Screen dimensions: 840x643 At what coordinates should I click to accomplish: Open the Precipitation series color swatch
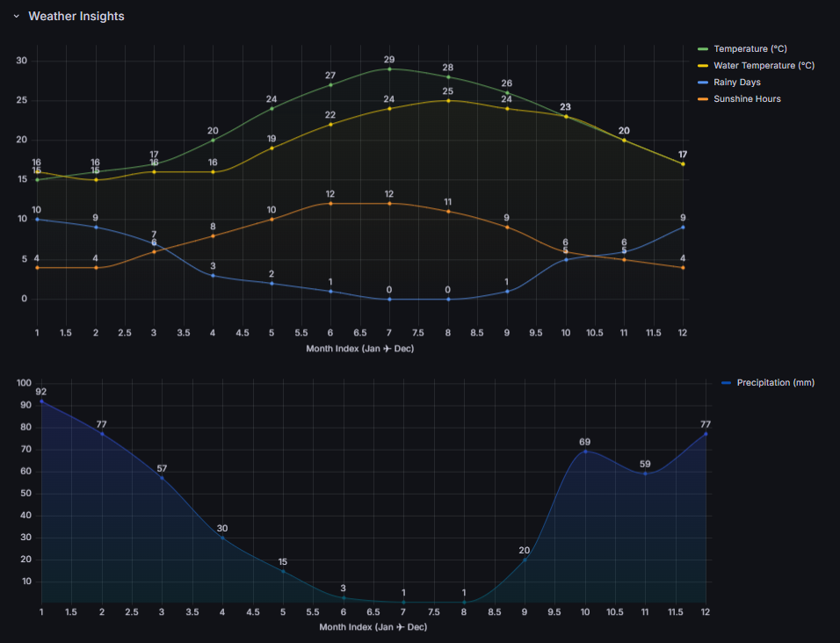(x=725, y=382)
